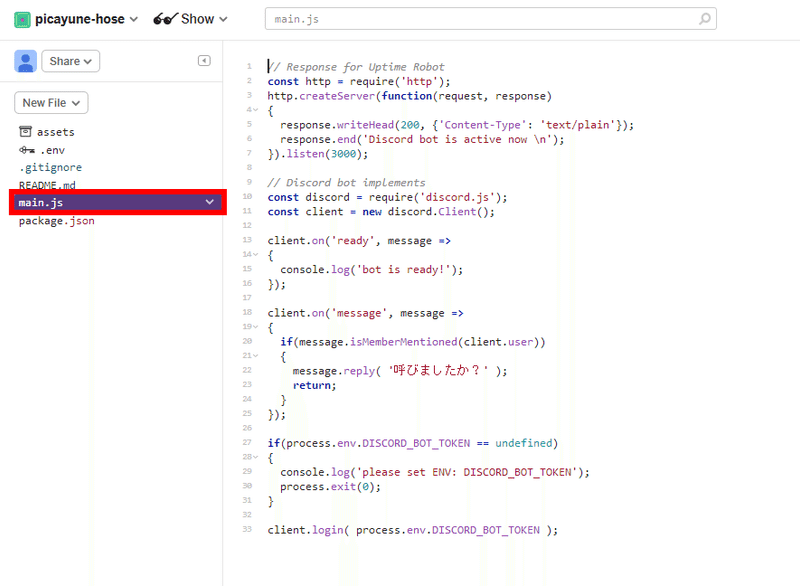
Task: Open the assets folder
Action: click(x=56, y=132)
